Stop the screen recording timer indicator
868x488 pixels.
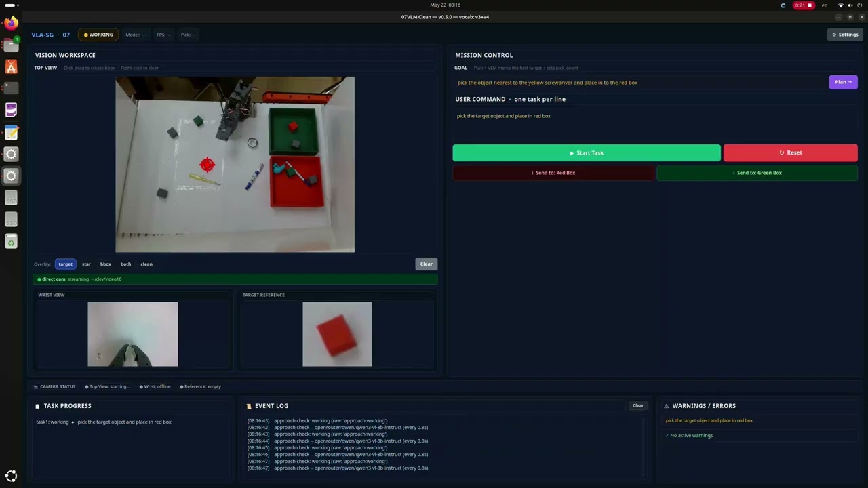(804, 5)
